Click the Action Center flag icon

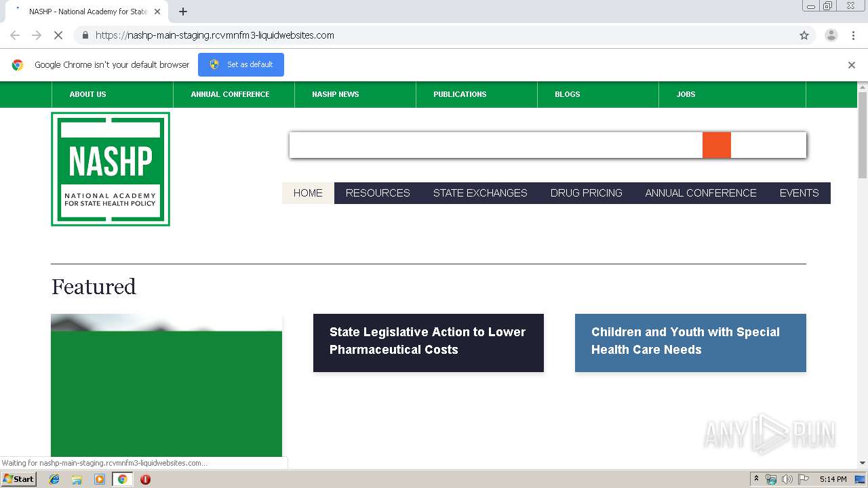pyautogui.click(x=804, y=479)
